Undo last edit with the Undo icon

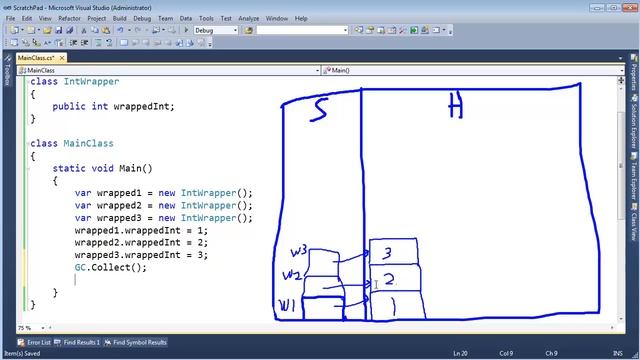coord(120,30)
